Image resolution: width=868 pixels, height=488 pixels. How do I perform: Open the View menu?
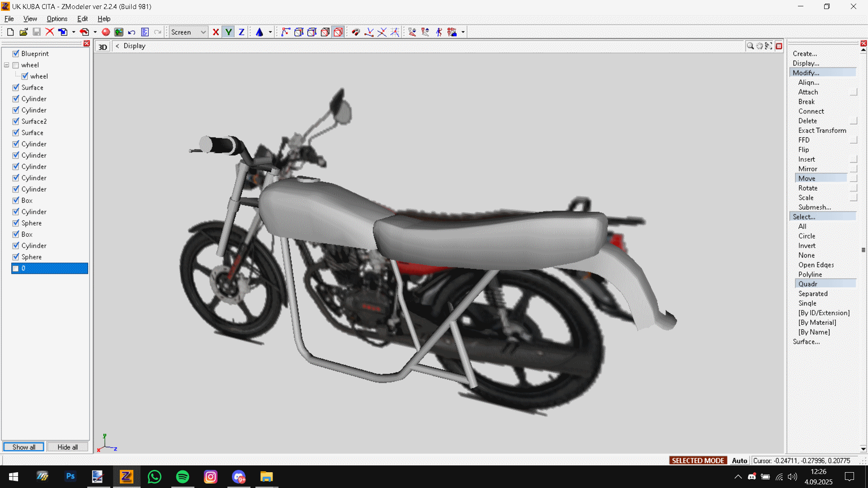30,19
